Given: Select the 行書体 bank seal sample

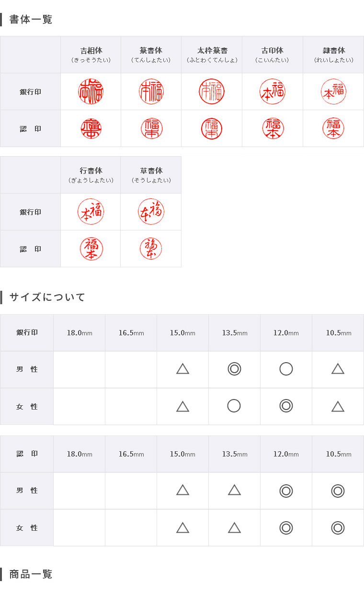Looking at the screenshot, I should coord(91,212).
